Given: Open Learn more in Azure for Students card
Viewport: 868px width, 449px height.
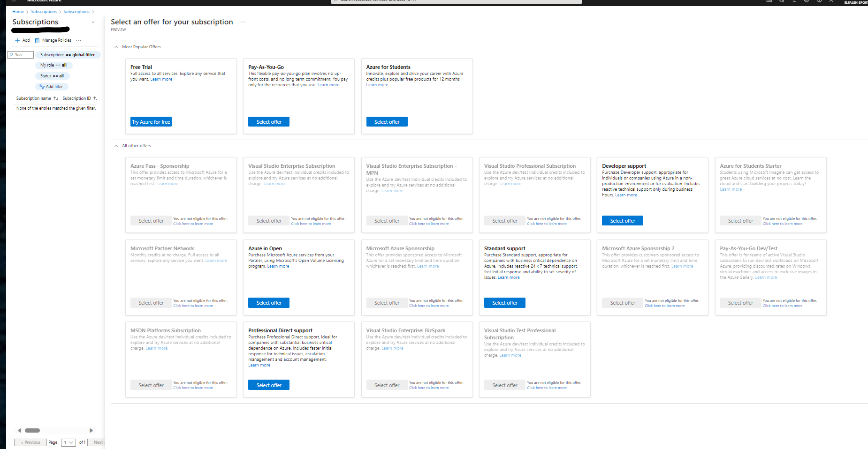Looking at the screenshot, I should point(377,85).
